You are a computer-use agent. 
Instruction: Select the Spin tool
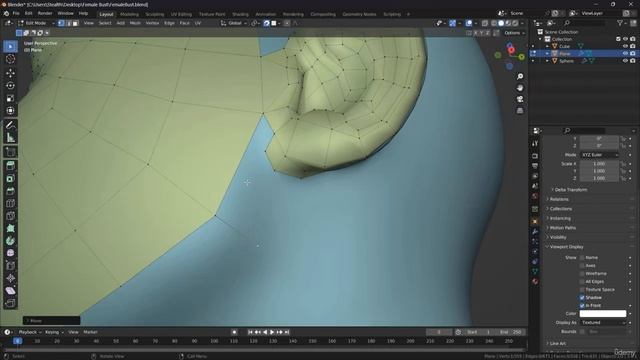(10, 241)
